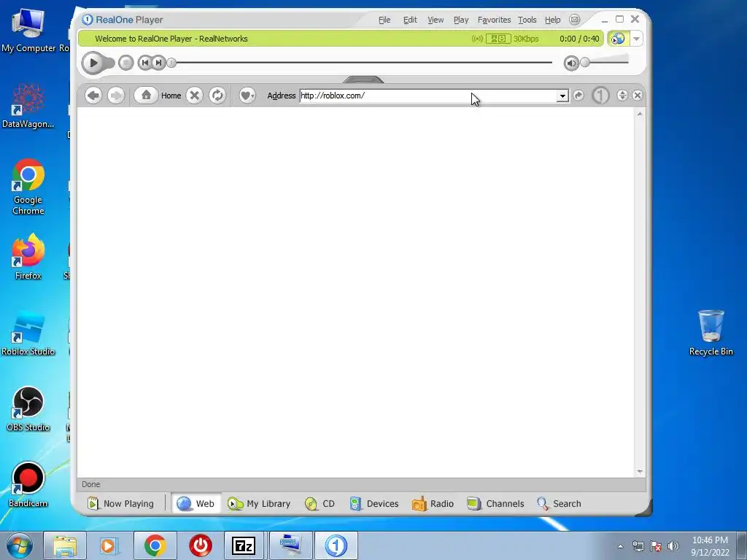Show hidden system tray icons
747x560 pixels.
[x=620, y=546]
